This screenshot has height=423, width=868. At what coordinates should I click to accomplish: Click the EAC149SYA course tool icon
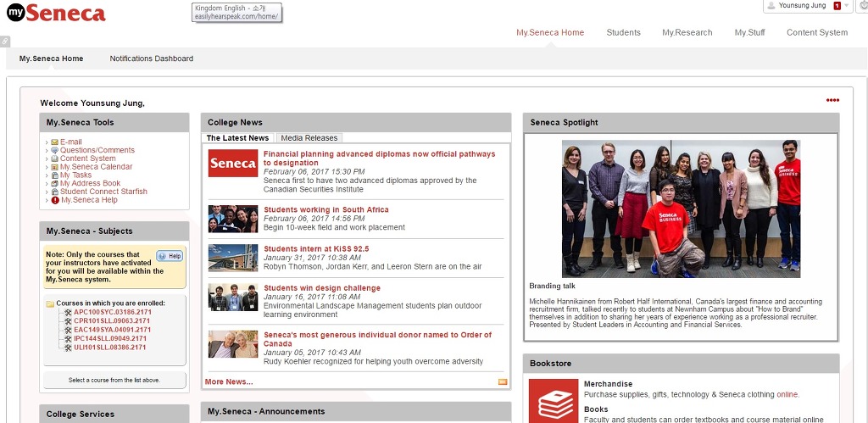(68, 330)
